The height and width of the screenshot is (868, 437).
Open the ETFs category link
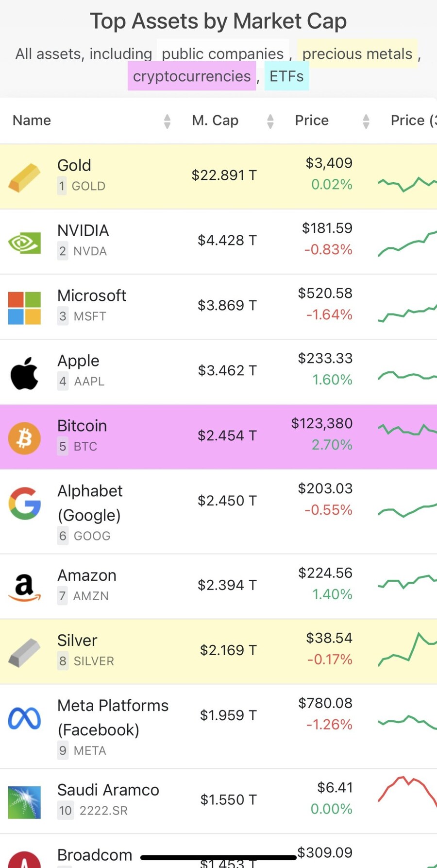click(286, 76)
